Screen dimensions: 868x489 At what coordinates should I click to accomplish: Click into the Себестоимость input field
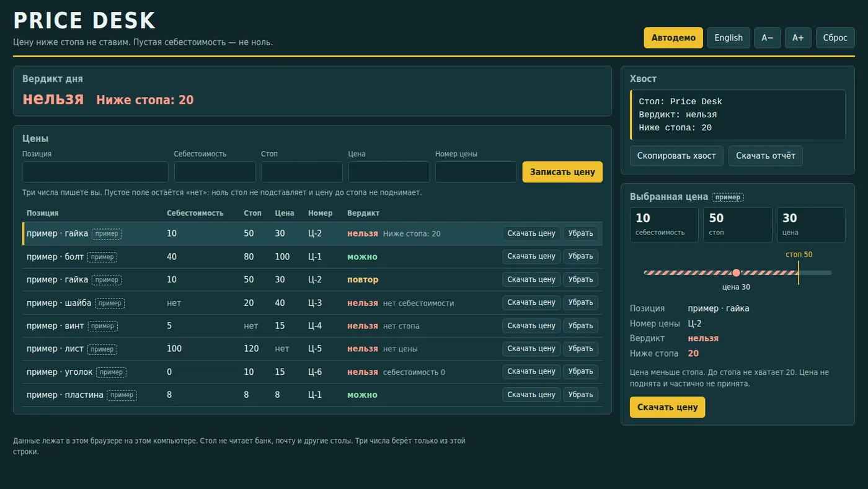pyautogui.click(x=215, y=172)
